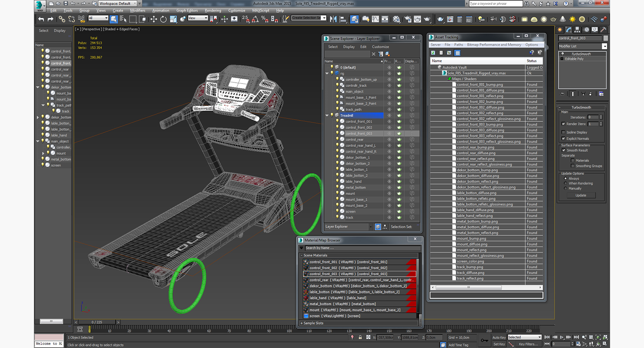Viewport: 644px width, 348px height.
Task: Switch to the Utilities hammer panel tab
Action: point(604,30)
